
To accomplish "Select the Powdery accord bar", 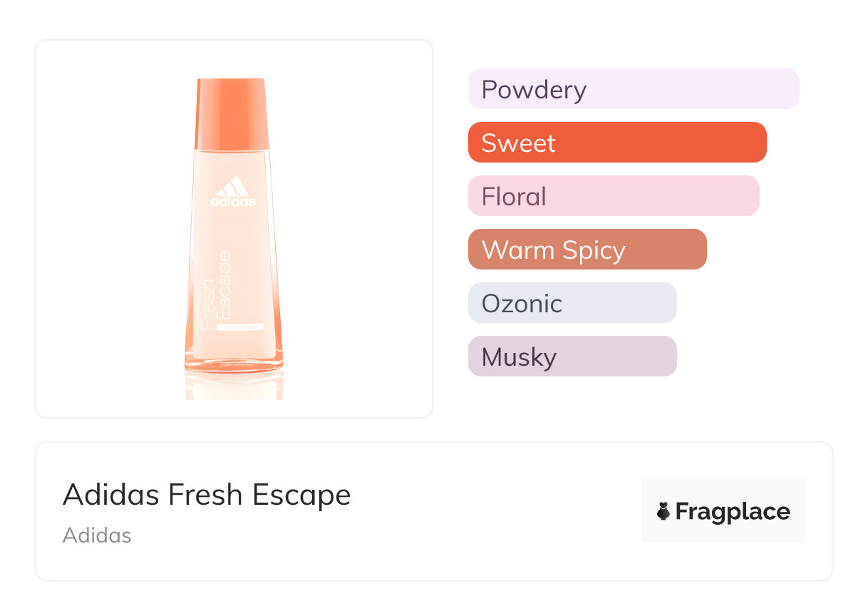I will coord(633,89).
